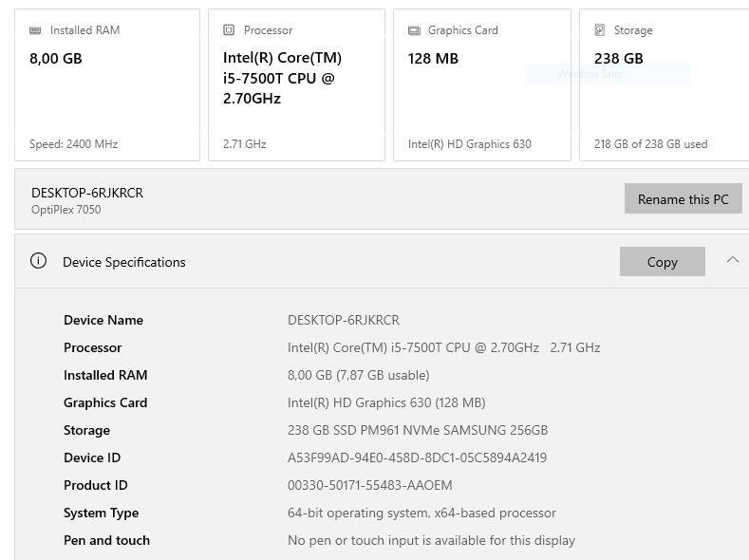Click the Installed RAM chip icon

pyautogui.click(x=35, y=30)
